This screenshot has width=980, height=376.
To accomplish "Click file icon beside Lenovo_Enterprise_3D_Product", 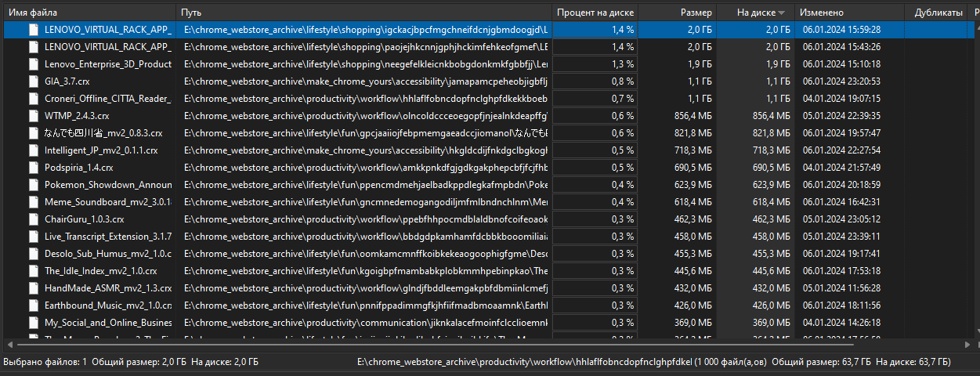I will tap(33, 64).
